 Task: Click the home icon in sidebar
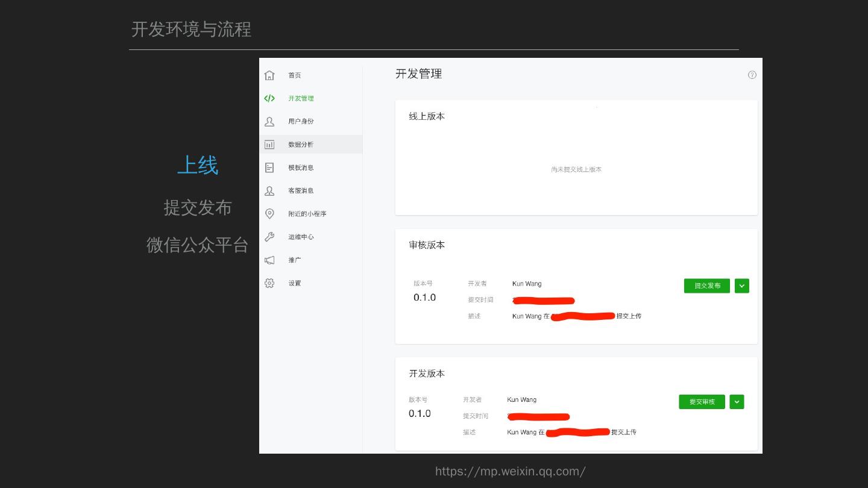[269, 75]
